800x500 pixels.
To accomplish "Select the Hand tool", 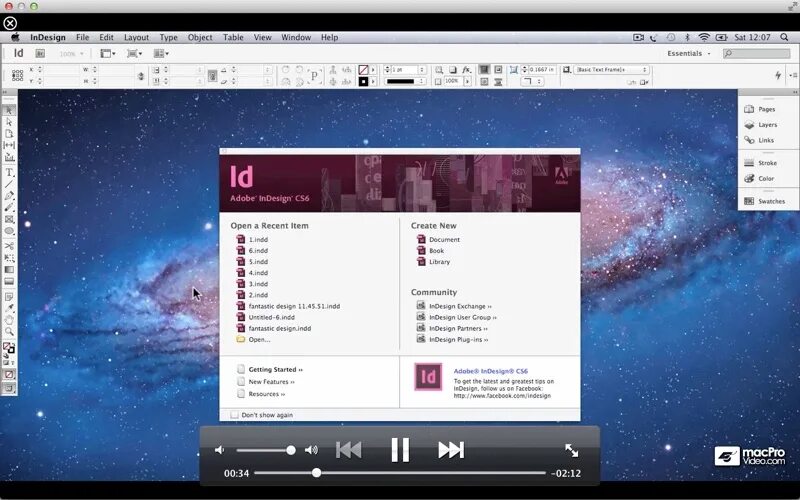I will tap(9, 320).
